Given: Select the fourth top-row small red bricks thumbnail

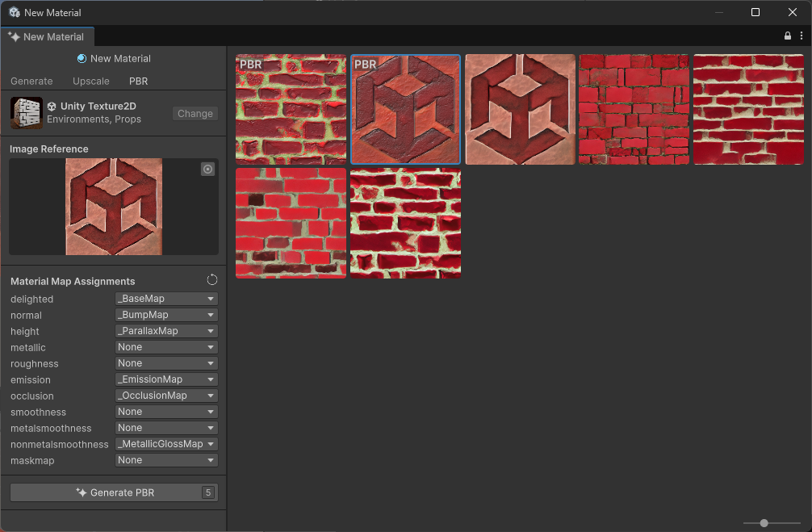Looking at the screenshot, I should point(634,109).
